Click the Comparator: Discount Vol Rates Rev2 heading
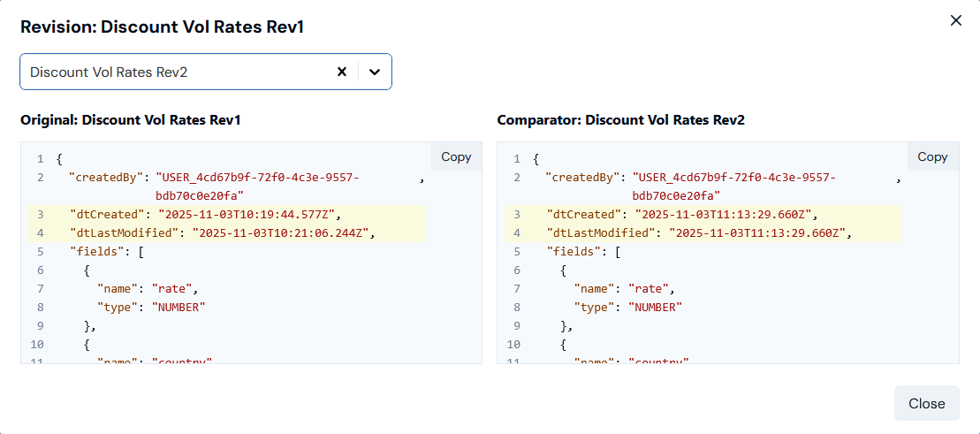Viewport: 980px width, 434px height. coord(620,120)
